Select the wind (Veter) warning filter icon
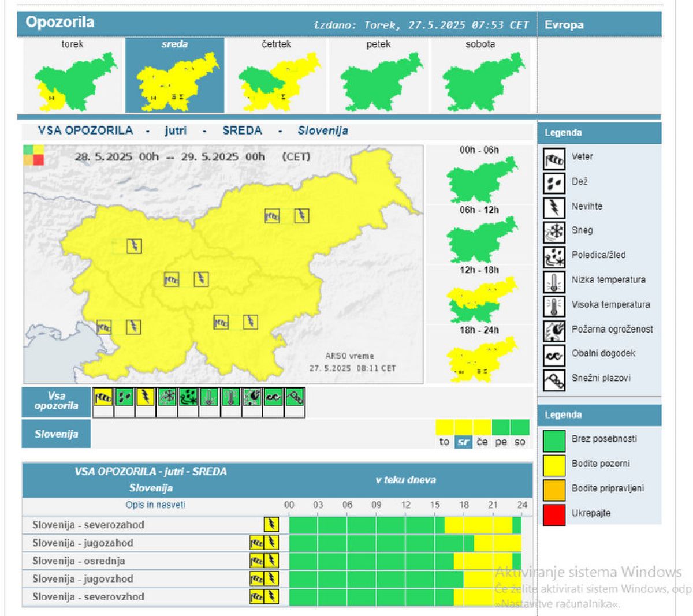This screenshot has width=693, height=616. 103,397
